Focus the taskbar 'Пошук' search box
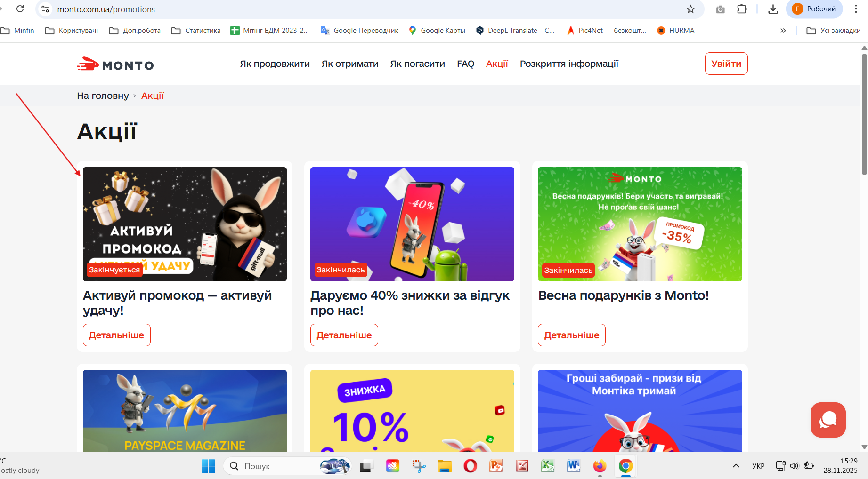The height and width of the screenshot is (479, 868). pyautogui.click(x=287, y=466)
